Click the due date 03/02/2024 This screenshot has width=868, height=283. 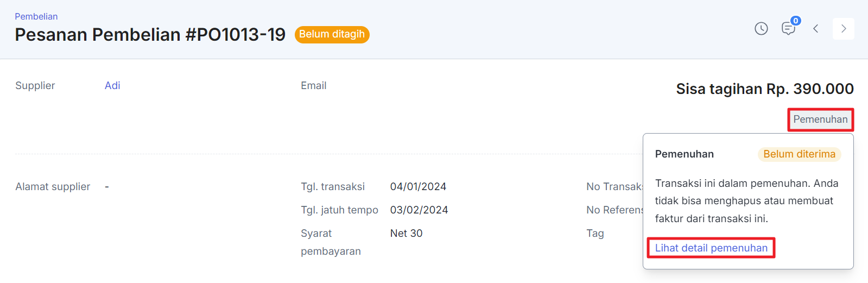pos(419,210)
